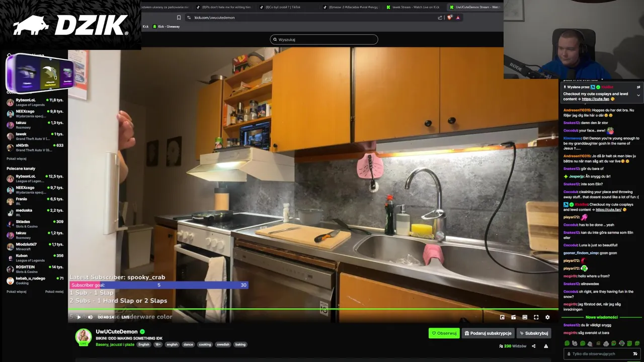Switch to the UwUCuteDemon Stream tab
Image resolution: width=644 pixels, height=362 pixels.
pos(474,7)
